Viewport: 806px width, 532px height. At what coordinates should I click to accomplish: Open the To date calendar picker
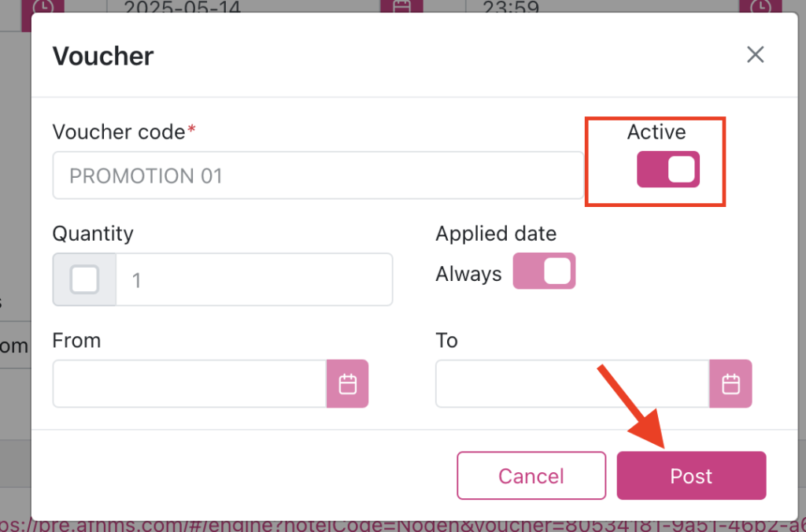click(x=730, y=384)
